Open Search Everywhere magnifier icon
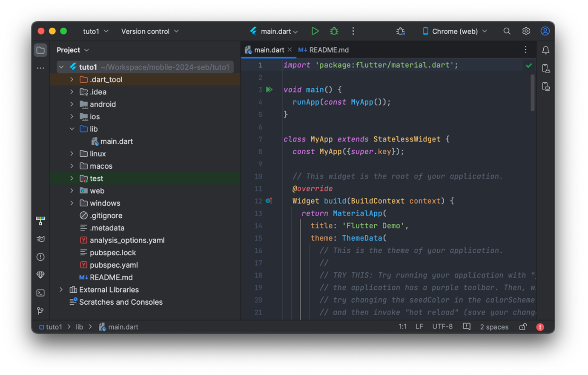588x375 pixels. pos(507,31)
